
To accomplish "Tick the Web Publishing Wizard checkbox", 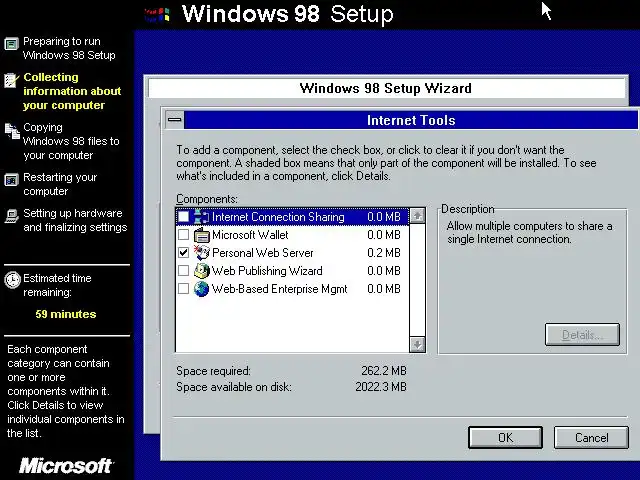I will pos(184,271).
